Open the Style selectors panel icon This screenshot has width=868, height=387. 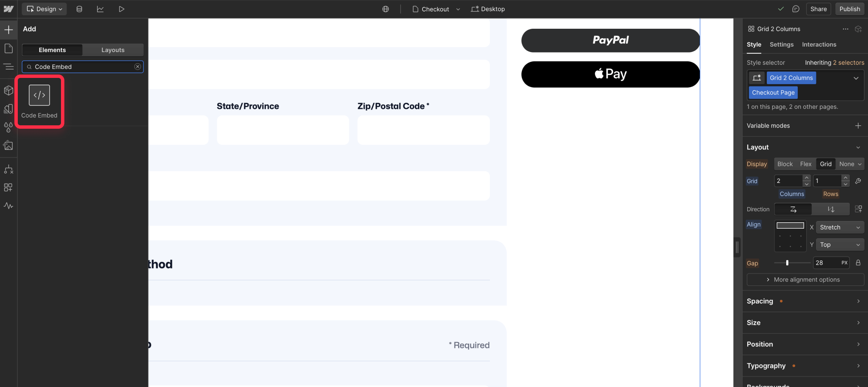tap(8, 109)
